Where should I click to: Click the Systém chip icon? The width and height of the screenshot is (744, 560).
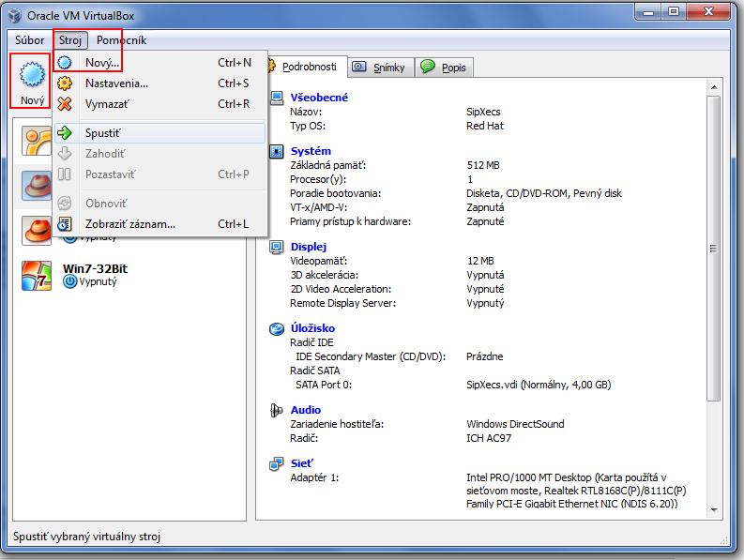[277, 151]
